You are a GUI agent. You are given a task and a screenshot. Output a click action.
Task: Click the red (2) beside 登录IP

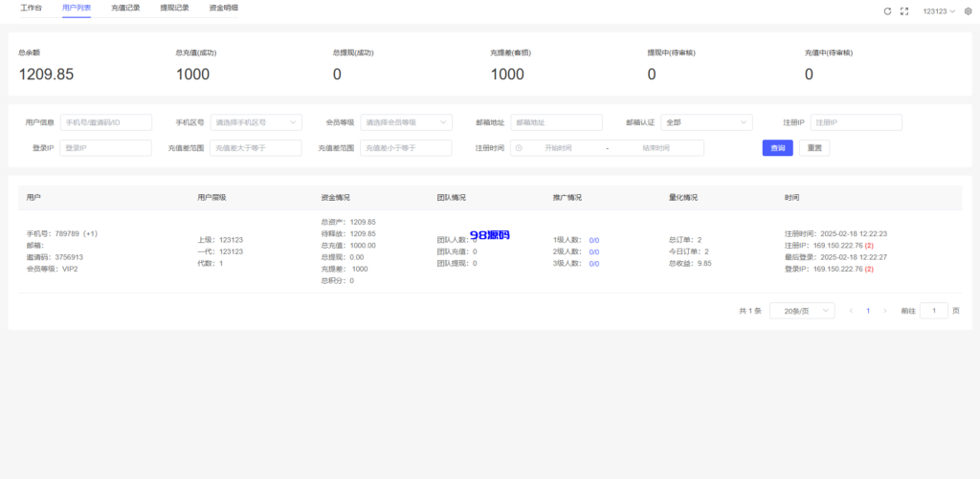pyautogui.click(x=869, y=270)
